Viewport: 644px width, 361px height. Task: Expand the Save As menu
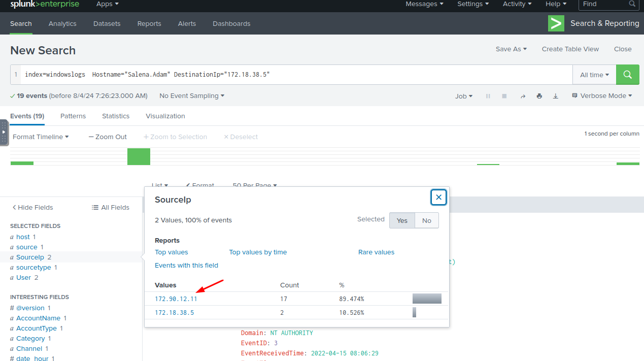[511, 49]
